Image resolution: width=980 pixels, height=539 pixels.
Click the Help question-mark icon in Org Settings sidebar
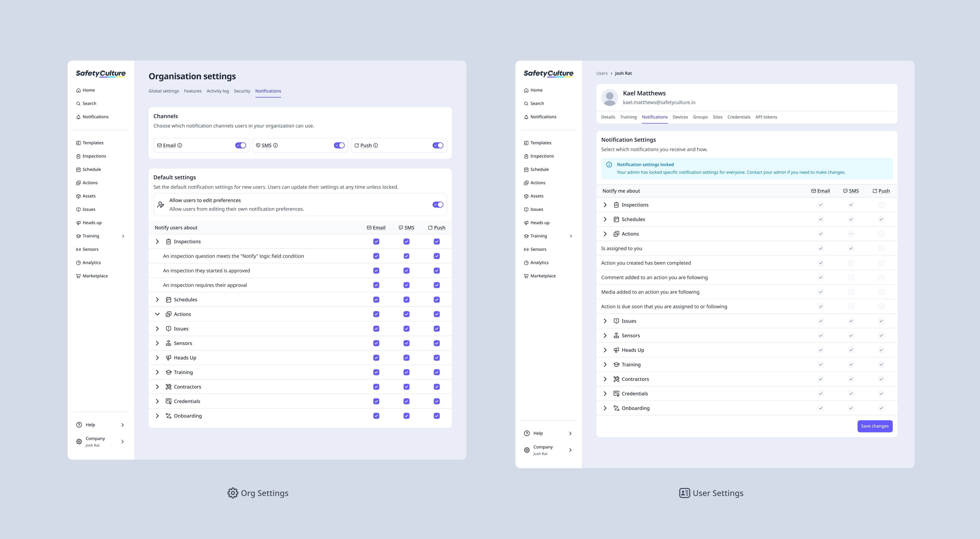(79, 425)
